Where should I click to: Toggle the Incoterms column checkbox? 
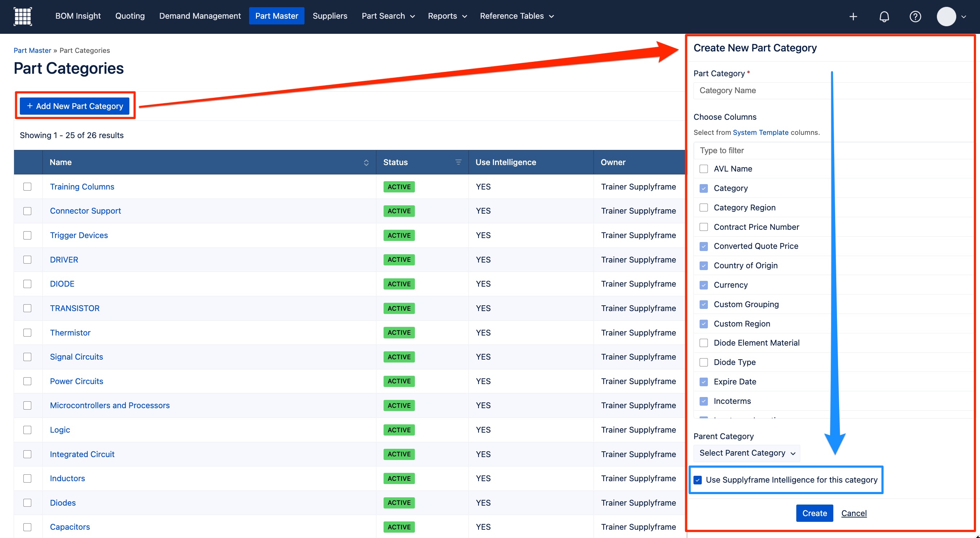(x=704, y=401)
